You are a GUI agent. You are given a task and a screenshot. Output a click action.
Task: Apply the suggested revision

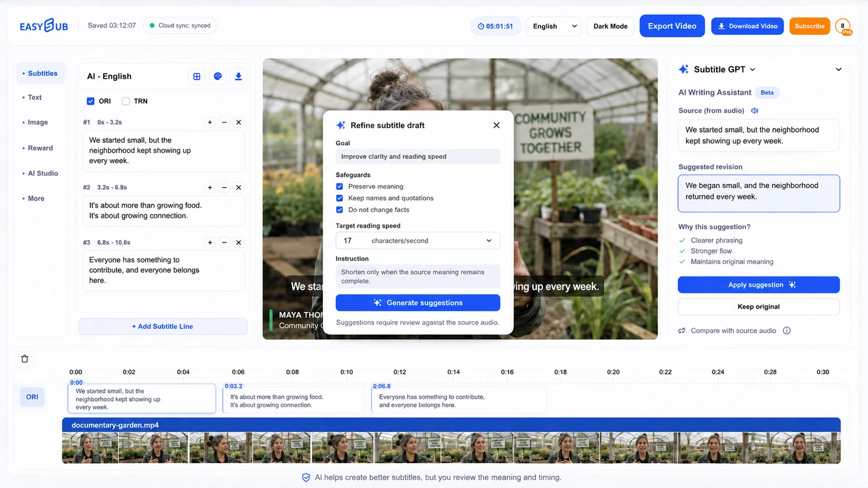click(758, 285)
